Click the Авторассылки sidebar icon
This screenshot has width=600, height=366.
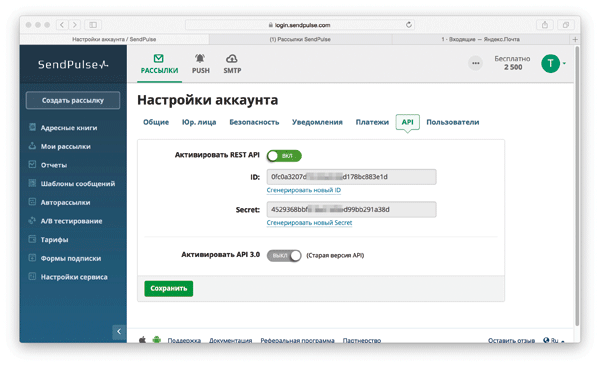[x=33, y=202]
